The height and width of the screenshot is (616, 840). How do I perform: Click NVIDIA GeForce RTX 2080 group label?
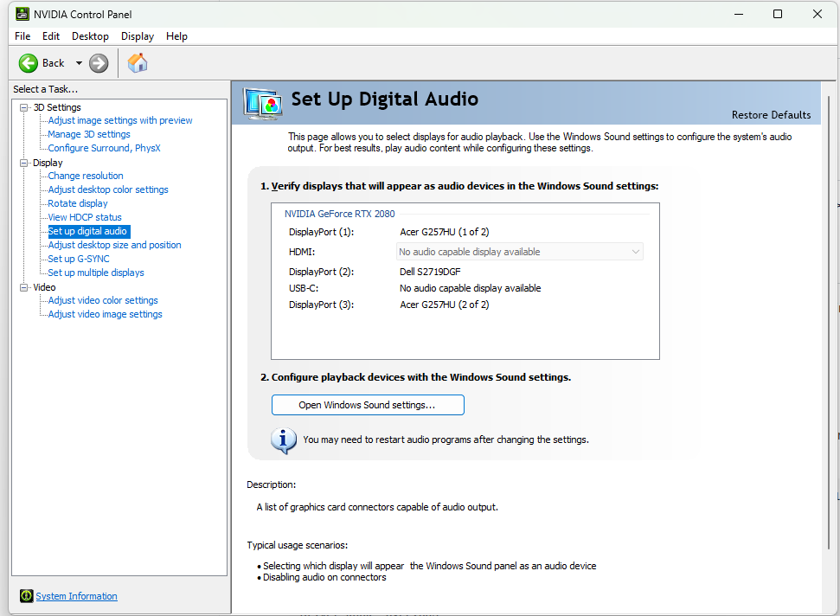click(x=340, y=214)
